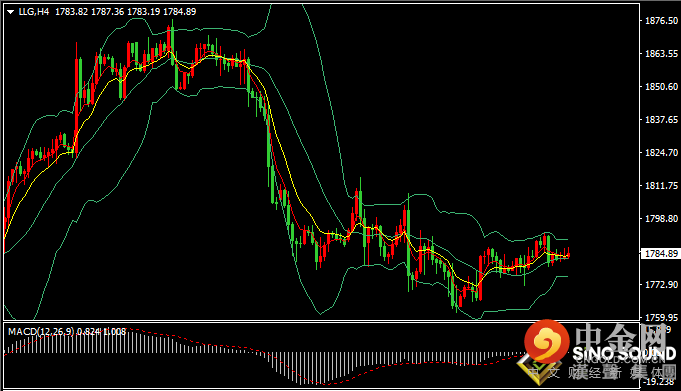Select the open price value 1783.82

pyautogui.click(x=72, y=12)
